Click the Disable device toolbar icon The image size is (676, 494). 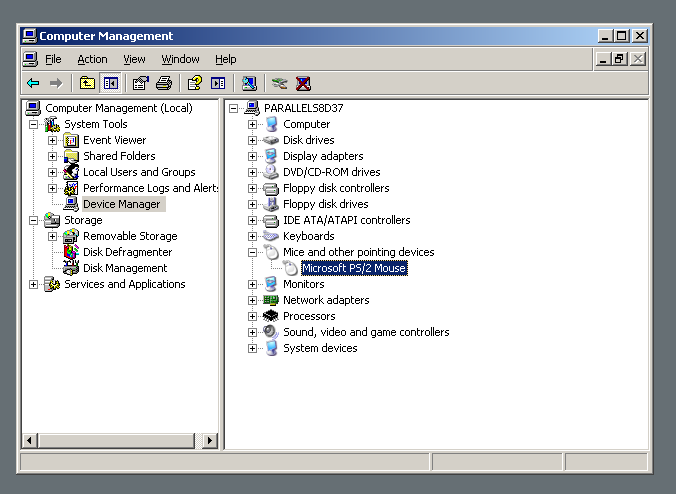[279, 83]
